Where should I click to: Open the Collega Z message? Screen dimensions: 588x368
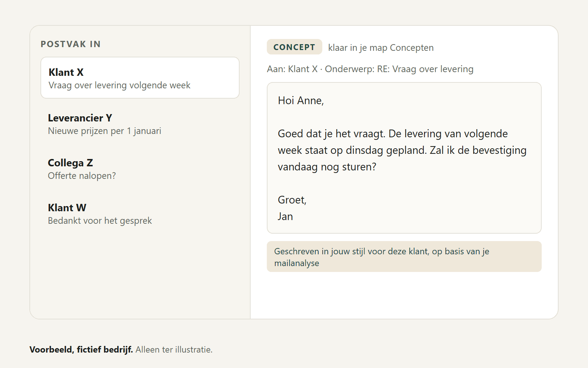(x=140, y=169)
